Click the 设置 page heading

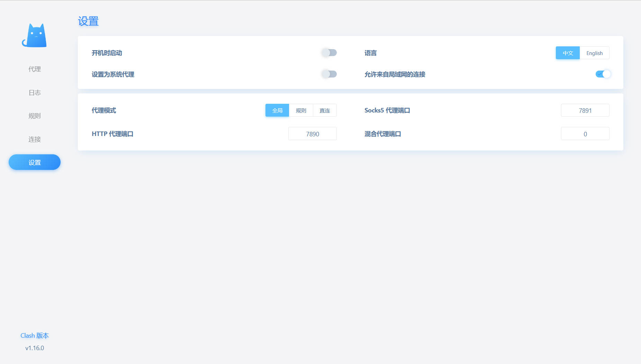(88, 21)
